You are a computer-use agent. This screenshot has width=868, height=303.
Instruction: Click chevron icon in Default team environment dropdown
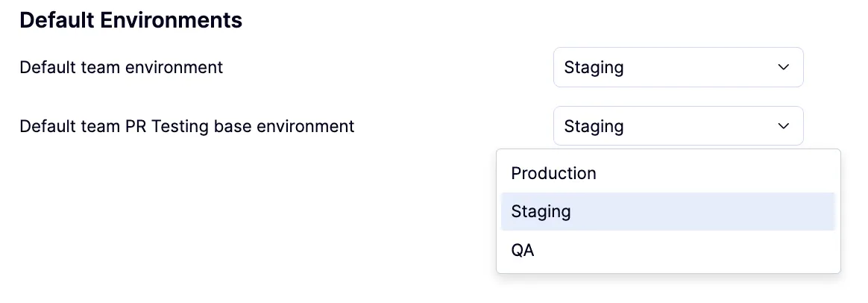point(783,67)
